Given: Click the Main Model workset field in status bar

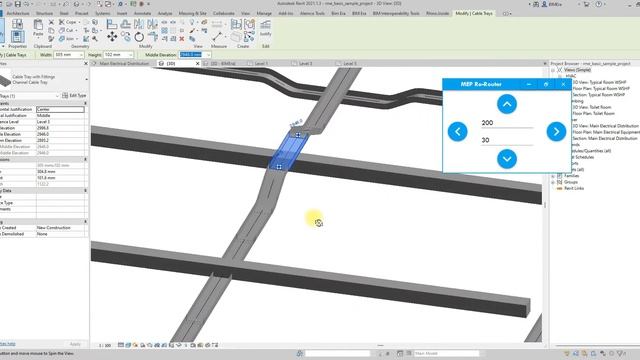Looking at the screenshot, I should 447,353.
